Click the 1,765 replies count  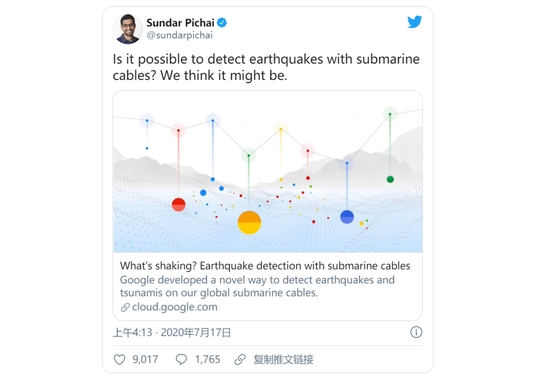[x=208, y=359]
